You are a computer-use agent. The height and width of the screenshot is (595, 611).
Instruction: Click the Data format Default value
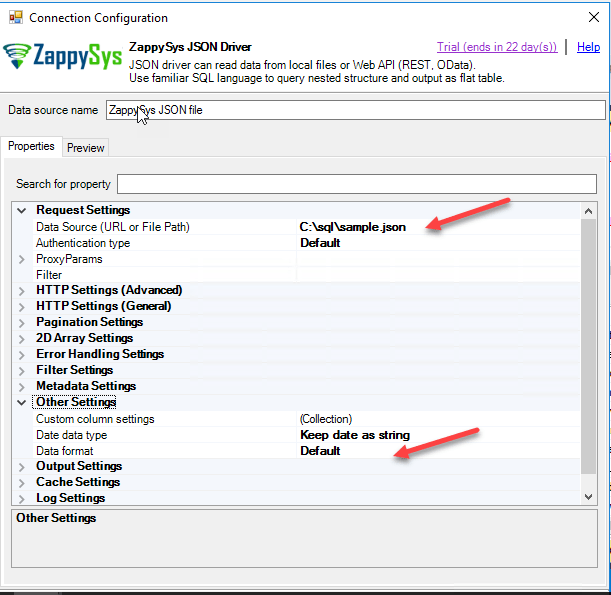tap(320, 451)
